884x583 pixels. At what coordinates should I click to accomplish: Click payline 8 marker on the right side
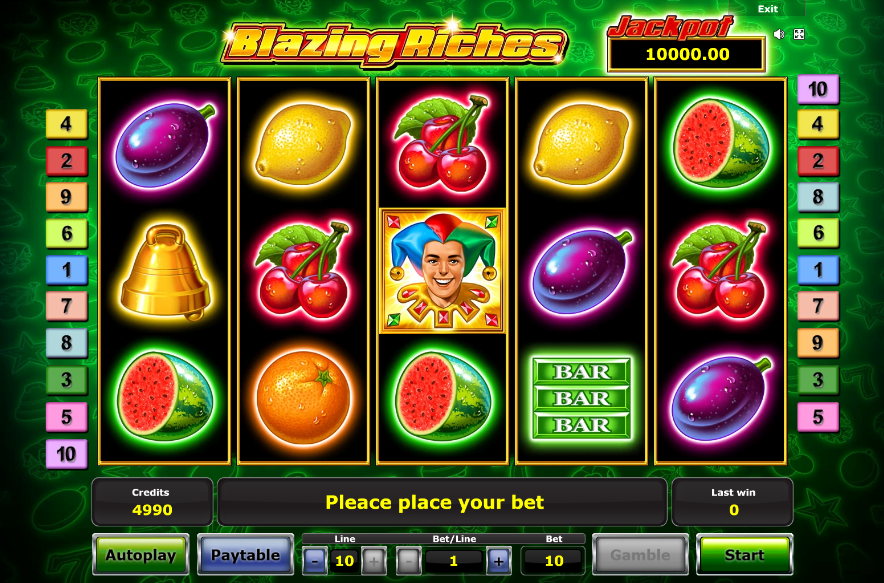818,197
